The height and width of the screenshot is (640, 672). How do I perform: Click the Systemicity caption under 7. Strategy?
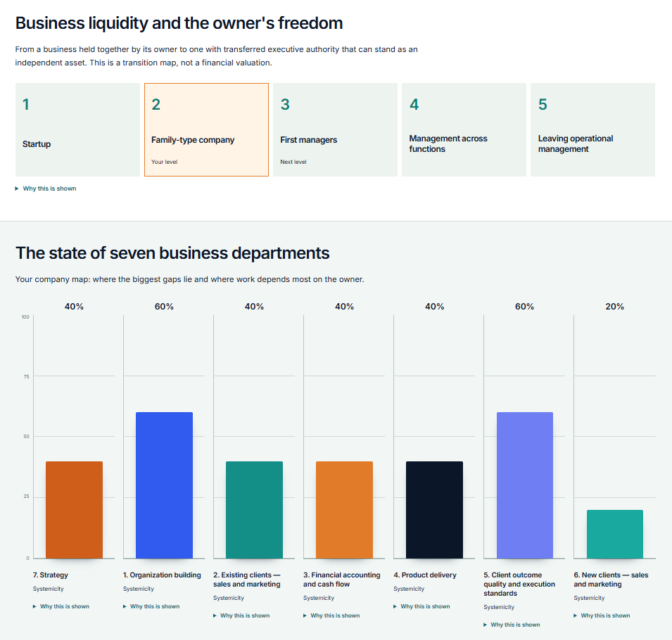(48, 589)
